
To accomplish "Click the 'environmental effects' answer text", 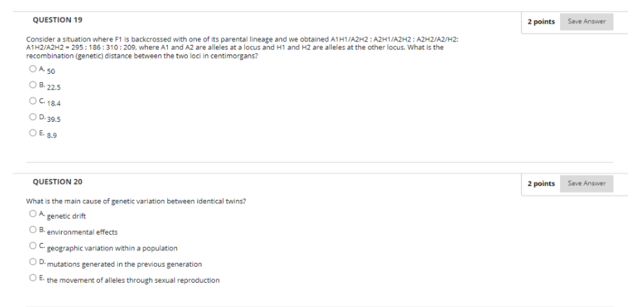I will 82,232.
